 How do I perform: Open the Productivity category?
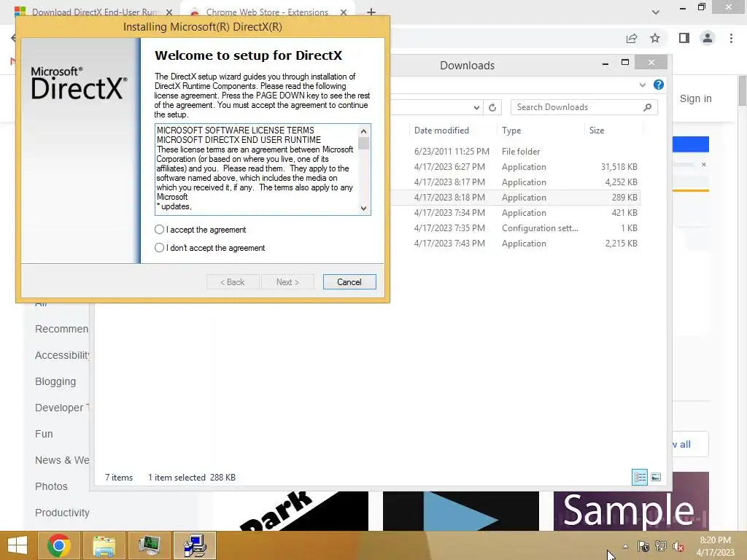[62, 513]
